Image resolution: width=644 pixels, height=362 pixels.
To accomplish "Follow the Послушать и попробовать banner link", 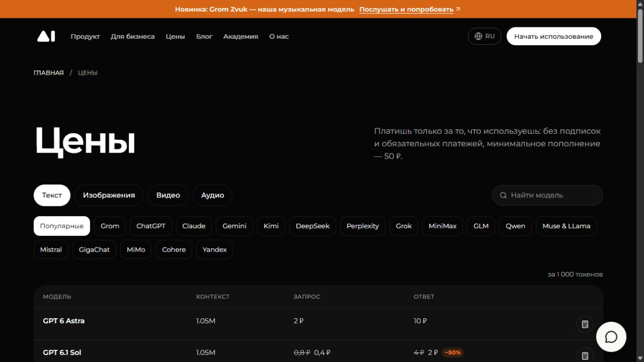I will click(x=409, y=9).
